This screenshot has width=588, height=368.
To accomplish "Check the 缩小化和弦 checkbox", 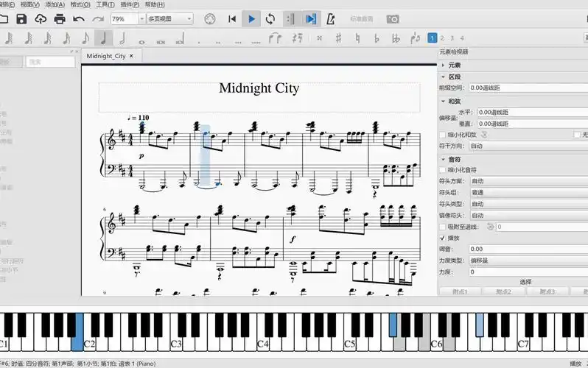I will point(443,135).
